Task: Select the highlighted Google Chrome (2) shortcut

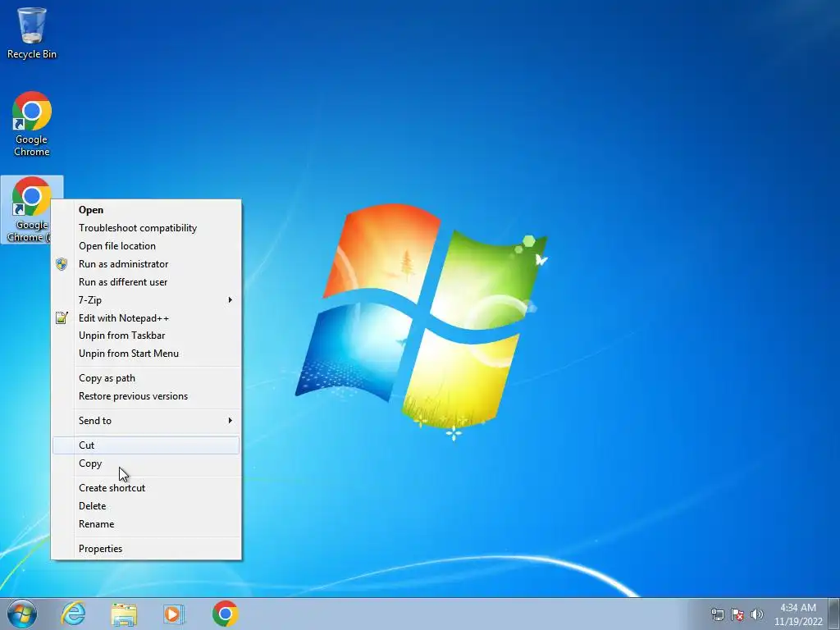Action: [x=32, y=209]
